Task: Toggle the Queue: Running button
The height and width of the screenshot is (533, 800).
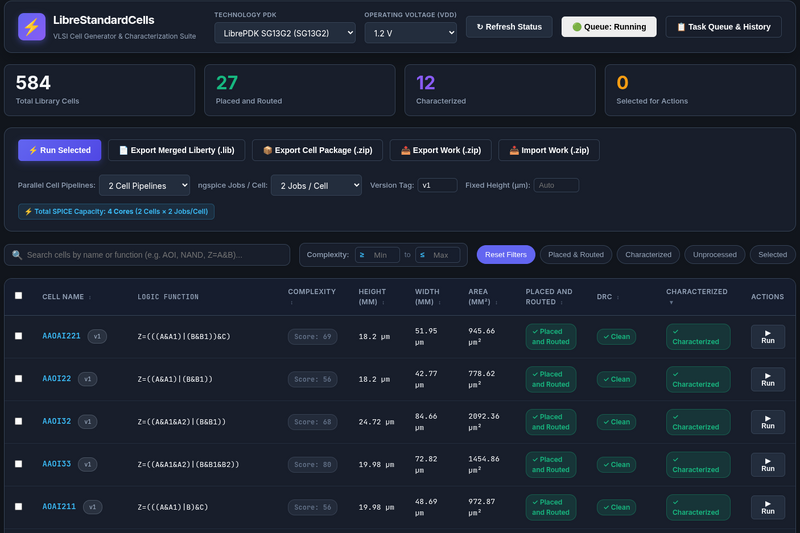Action: point(609,27)
